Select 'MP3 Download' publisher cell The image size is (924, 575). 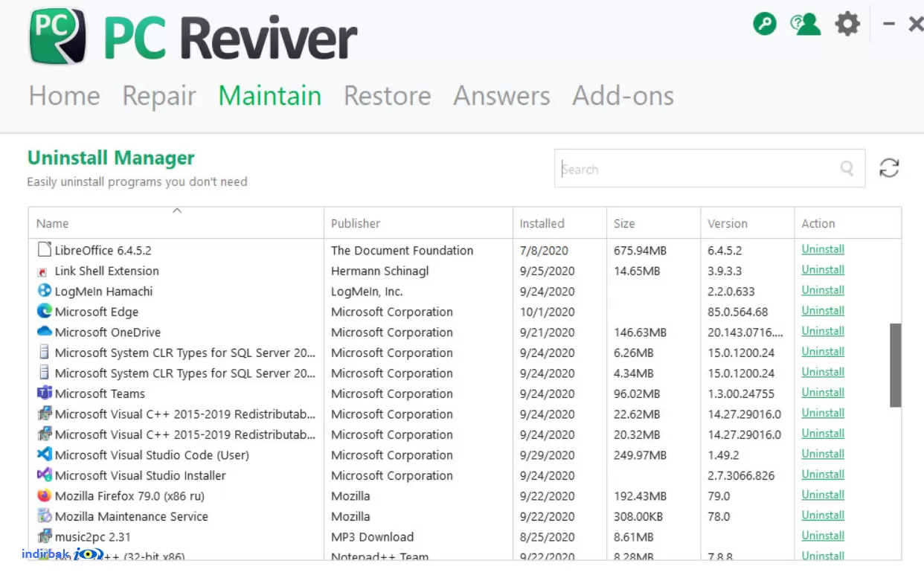pyautogui.click(x=372, y=537)
